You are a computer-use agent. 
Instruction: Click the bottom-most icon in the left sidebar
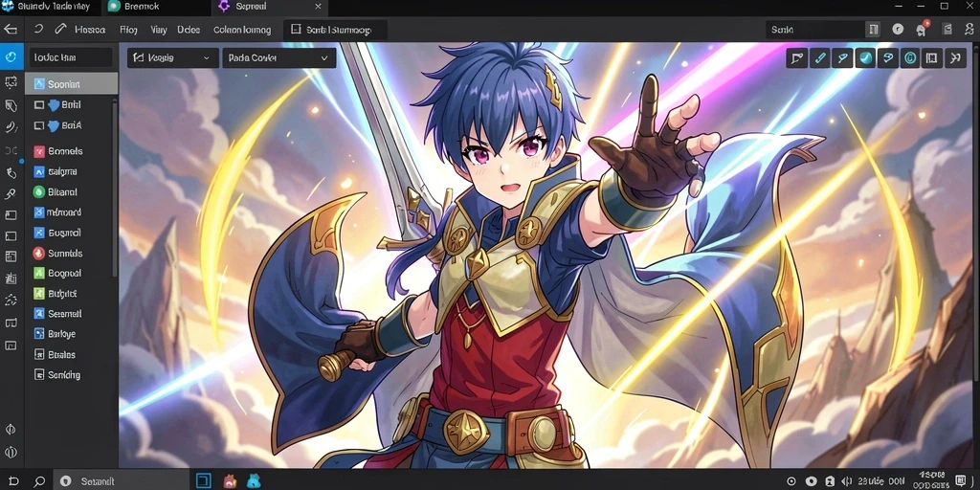(11, 453)
